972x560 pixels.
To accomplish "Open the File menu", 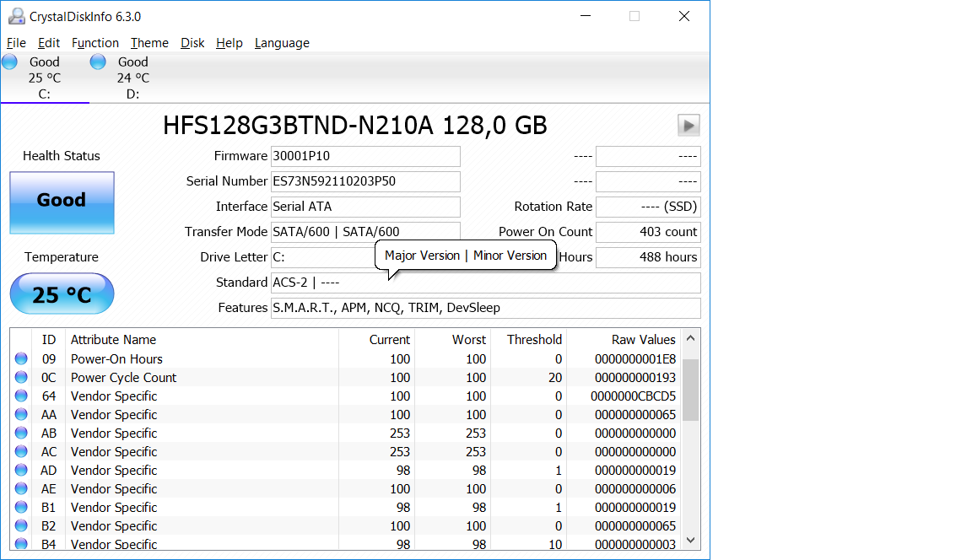I will [x=16, y=43].
